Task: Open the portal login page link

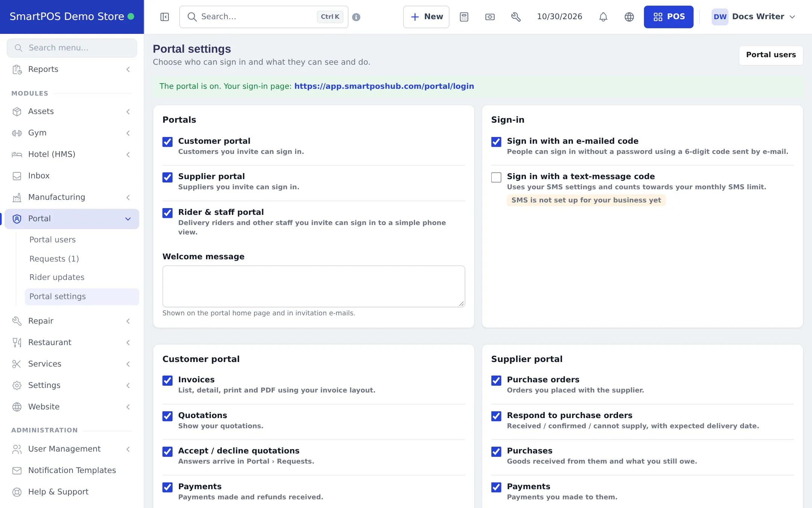Action: (384, 86)
